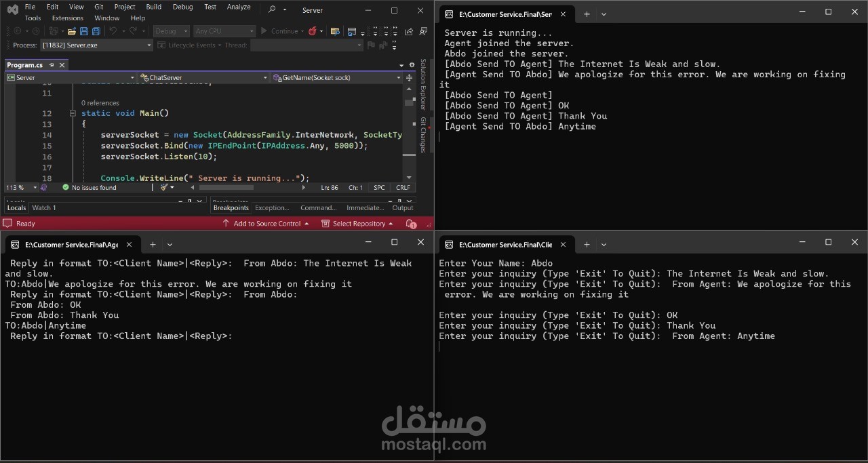The image size is (868, 463).
Task: Click the Redo arrow icon
Action: point(134,31)
